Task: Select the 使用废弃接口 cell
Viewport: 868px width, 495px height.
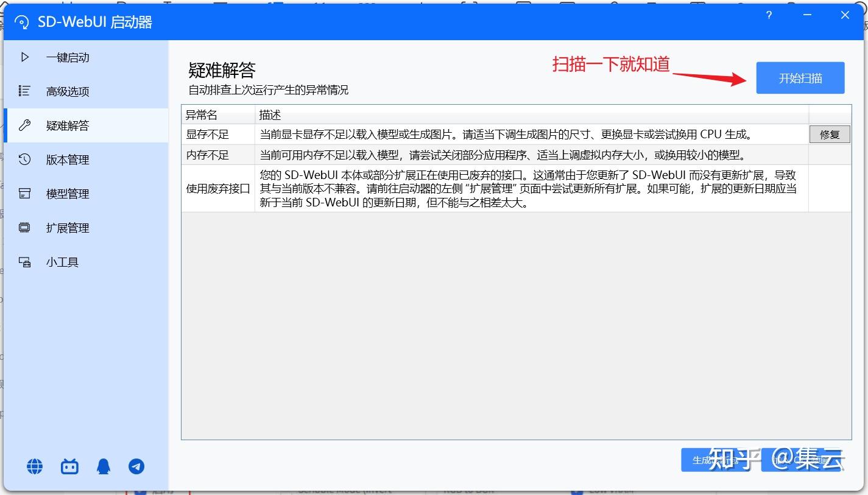Action: pos(218,189)
